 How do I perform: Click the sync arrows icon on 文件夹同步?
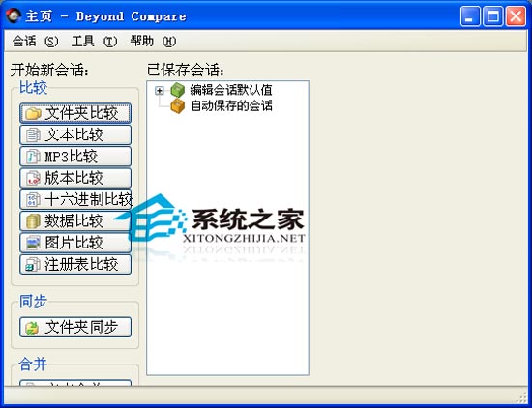click(x=32, y=328)
